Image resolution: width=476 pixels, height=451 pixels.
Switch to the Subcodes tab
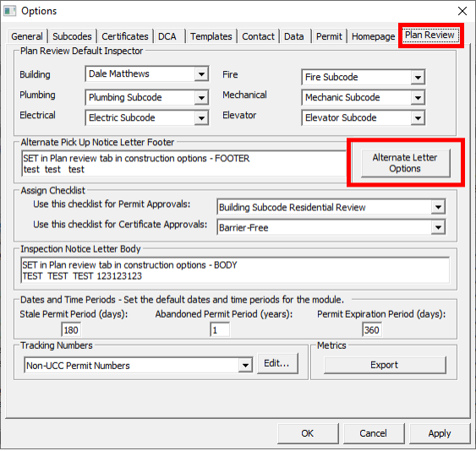pos(72,36)
